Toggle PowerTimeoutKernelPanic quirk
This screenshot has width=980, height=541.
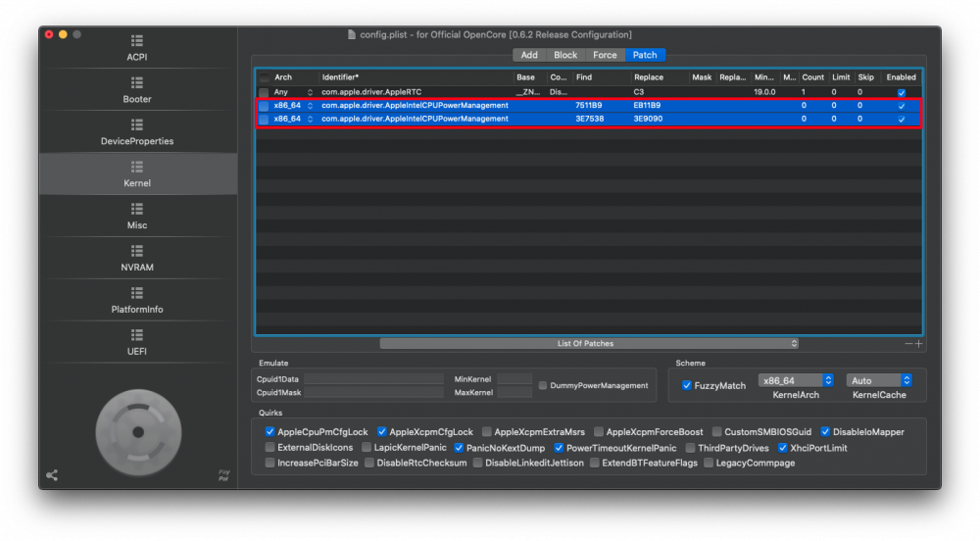(x=559, y=447)
